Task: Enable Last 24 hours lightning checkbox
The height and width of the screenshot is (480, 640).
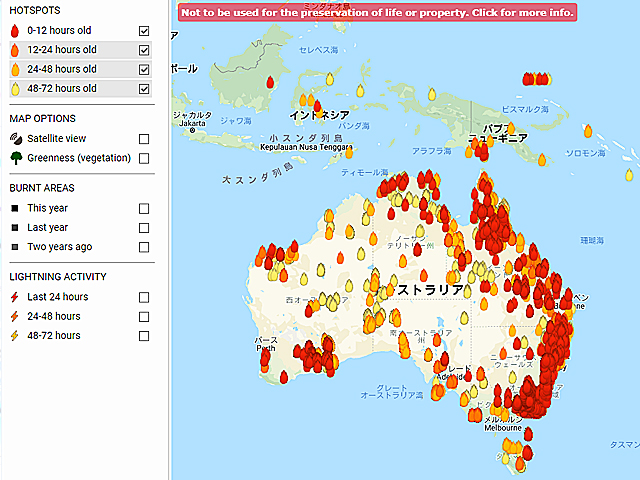Action: coord(145,297)
